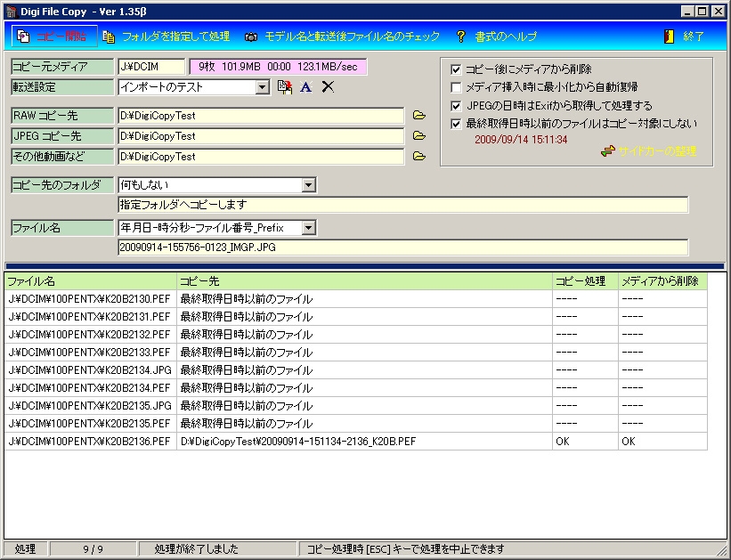Click the サイドカーの整理 arrows icon
Image resolution: width=731 pixels, height=560 pixels.
pyautogui.click(x=608, y=151)
